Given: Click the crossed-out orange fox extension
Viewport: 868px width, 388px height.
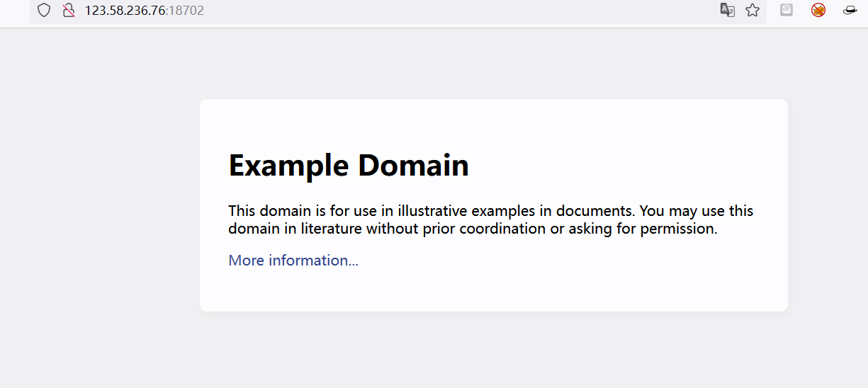Looking at the screenshot, I should point(818,10).
